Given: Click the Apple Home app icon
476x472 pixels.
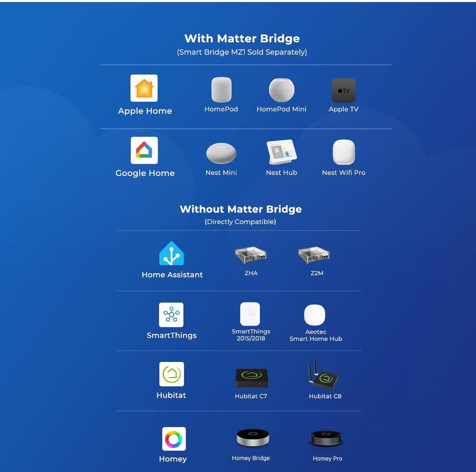Looking at the screenshot, I should (144, 88).
